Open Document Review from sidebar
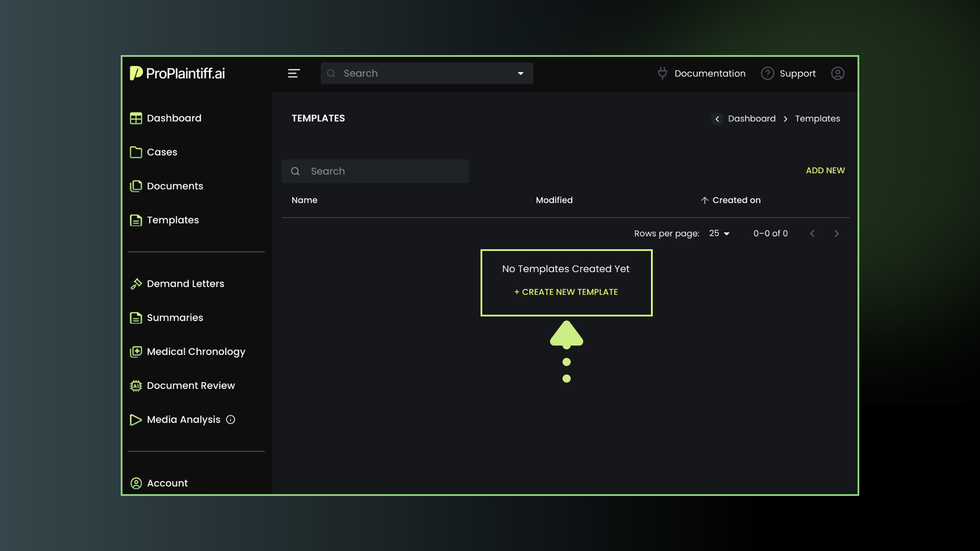Image resolution: width=980 pixels, height=551 pixels. (x=191, y=386)
